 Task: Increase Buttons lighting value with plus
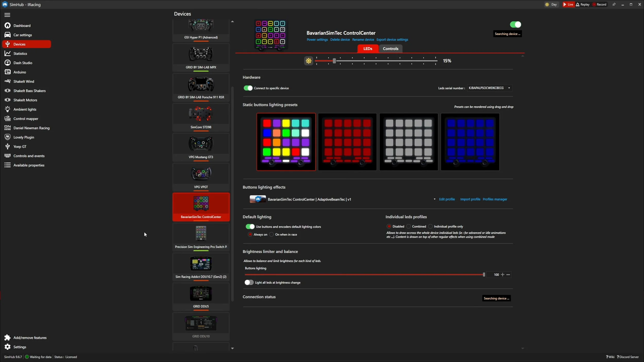[x=502, y=275]
